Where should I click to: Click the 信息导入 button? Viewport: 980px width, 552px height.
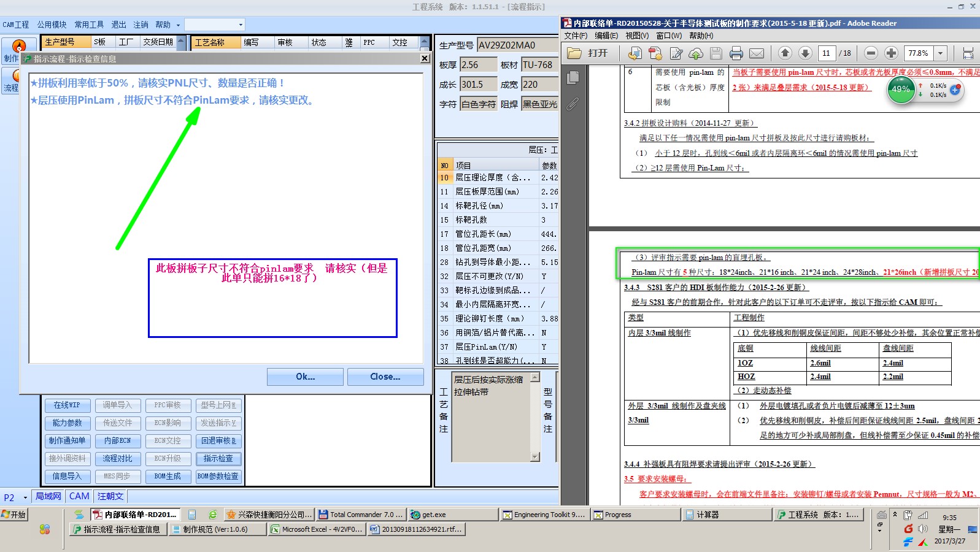pyautogui.click(x=67, y=477)
